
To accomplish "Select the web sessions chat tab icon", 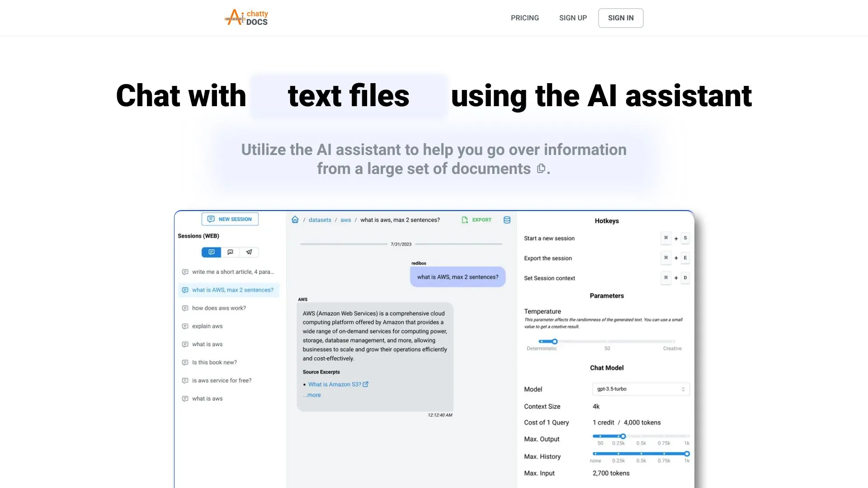I will (x=211, y=252).
